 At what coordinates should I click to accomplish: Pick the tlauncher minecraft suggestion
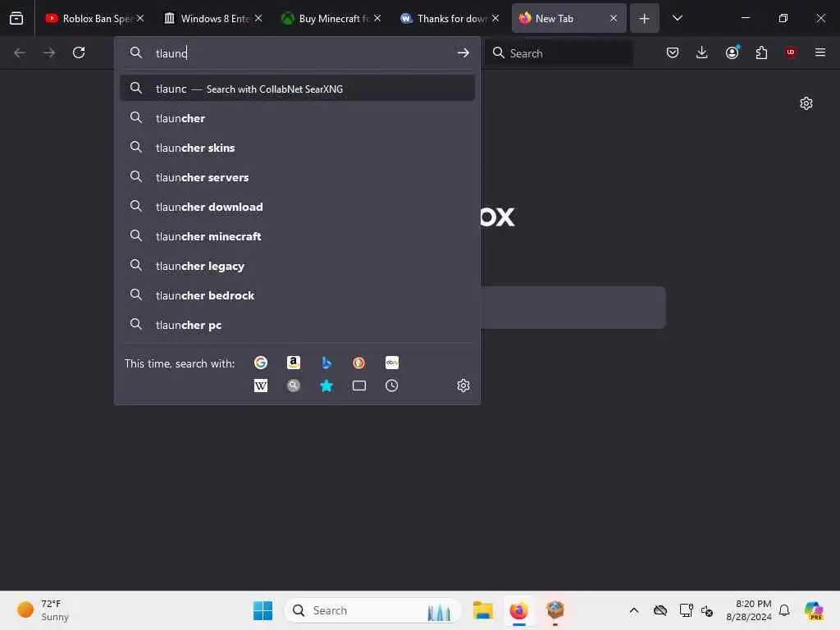297,235
